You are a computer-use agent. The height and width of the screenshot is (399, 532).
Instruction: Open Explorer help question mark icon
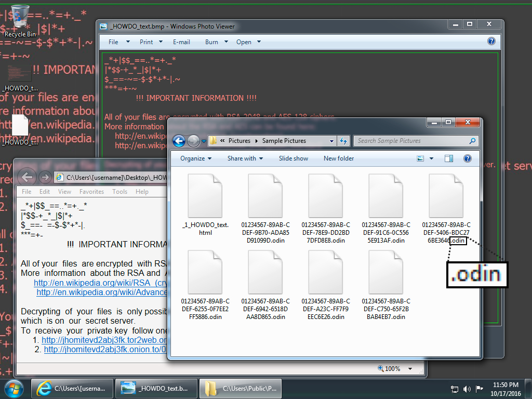tap(467, 158)
